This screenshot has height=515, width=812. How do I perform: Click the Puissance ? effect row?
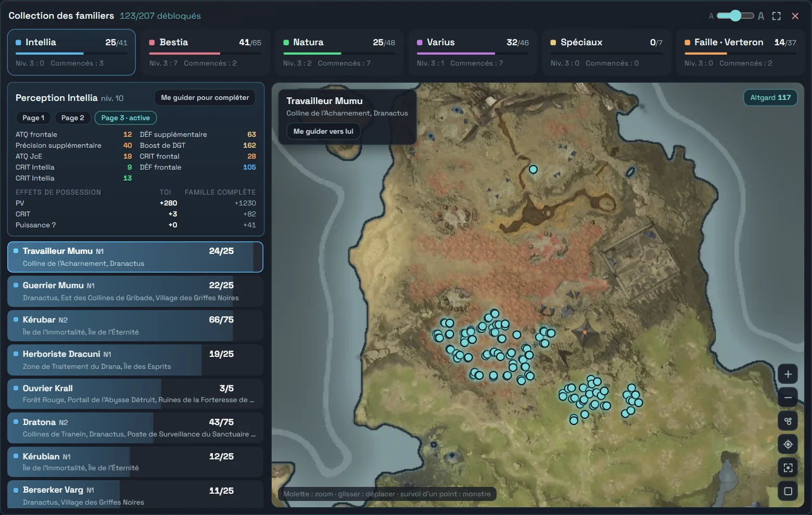pyautogui.click(x=135, y=225)
